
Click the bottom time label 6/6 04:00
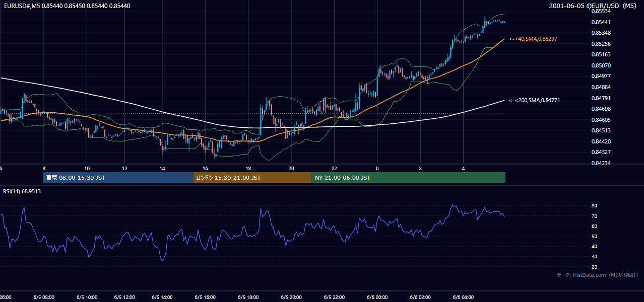(x=464, y=297)
